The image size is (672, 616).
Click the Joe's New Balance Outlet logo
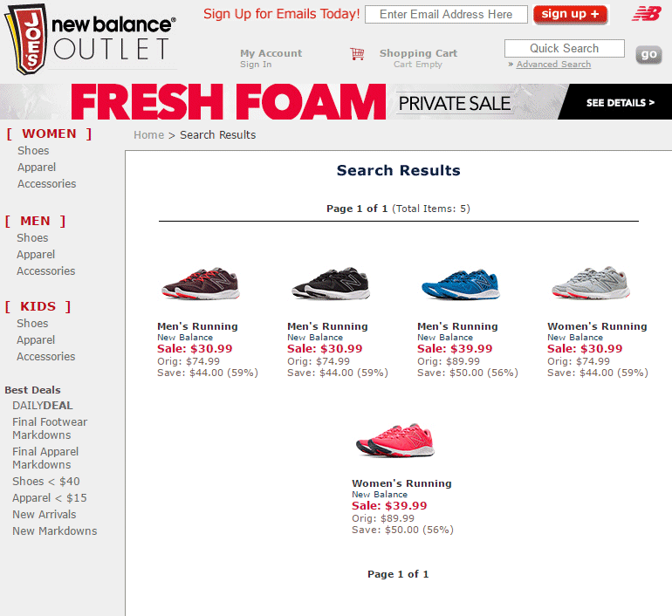[x=90, y=39]
